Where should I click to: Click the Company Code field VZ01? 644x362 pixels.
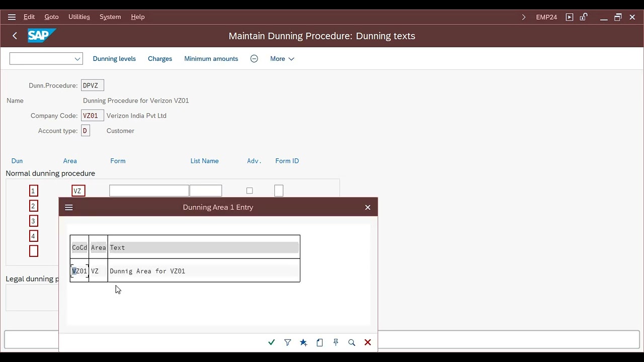tap(93, 116)
